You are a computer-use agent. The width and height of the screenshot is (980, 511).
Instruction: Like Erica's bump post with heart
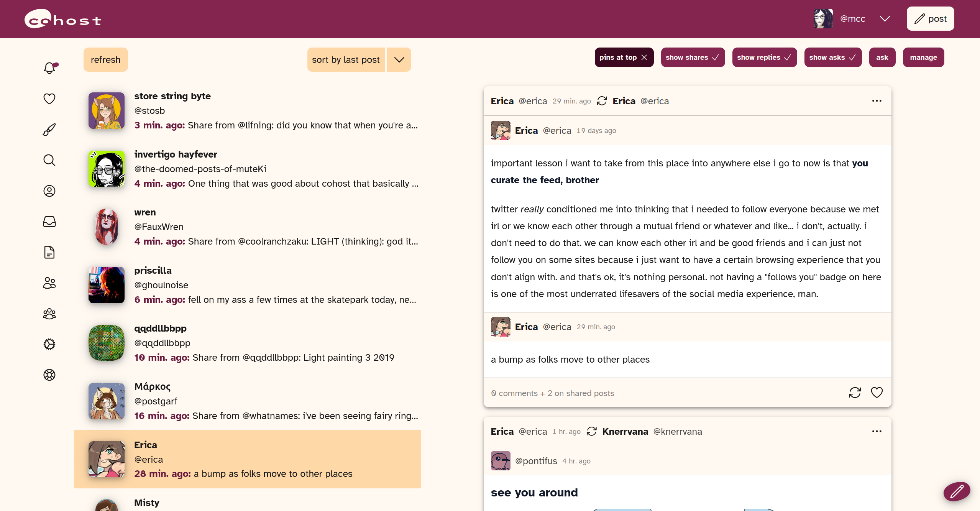pos(877,393)
